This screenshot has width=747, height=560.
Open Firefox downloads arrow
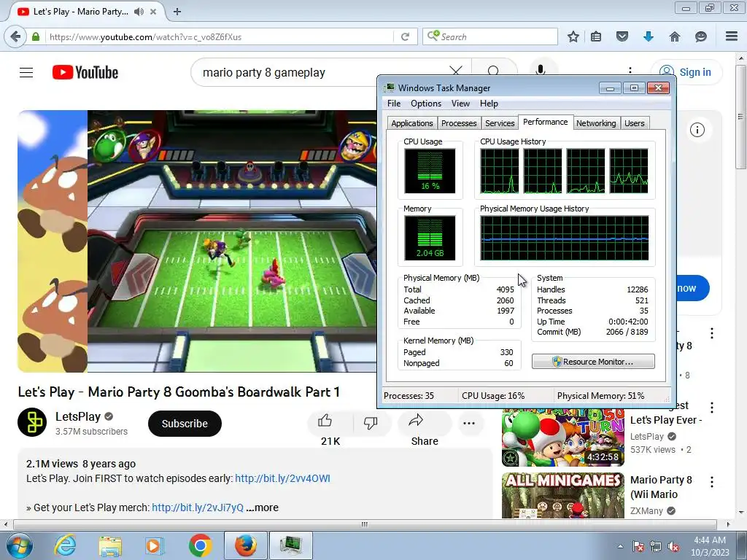point(648,36)
